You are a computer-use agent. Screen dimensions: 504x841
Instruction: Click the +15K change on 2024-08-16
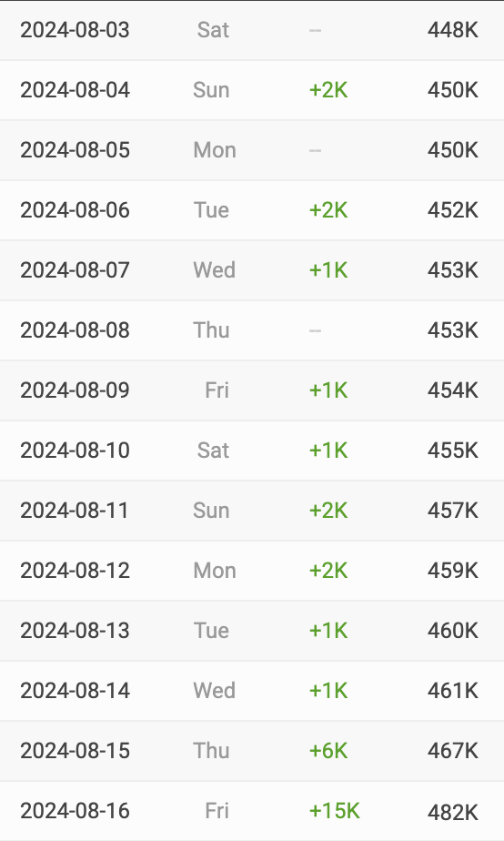[334, 811]
